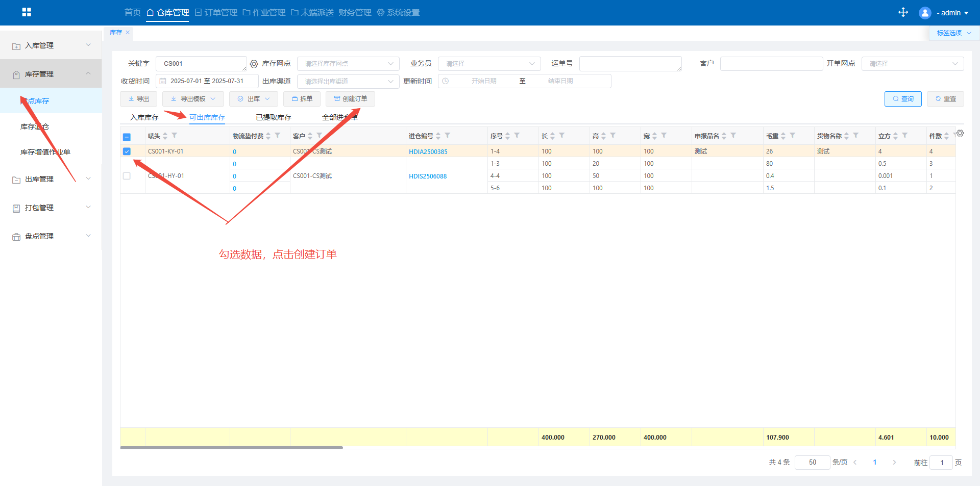Open entry number link HDIA2500385

coord(428,152)
